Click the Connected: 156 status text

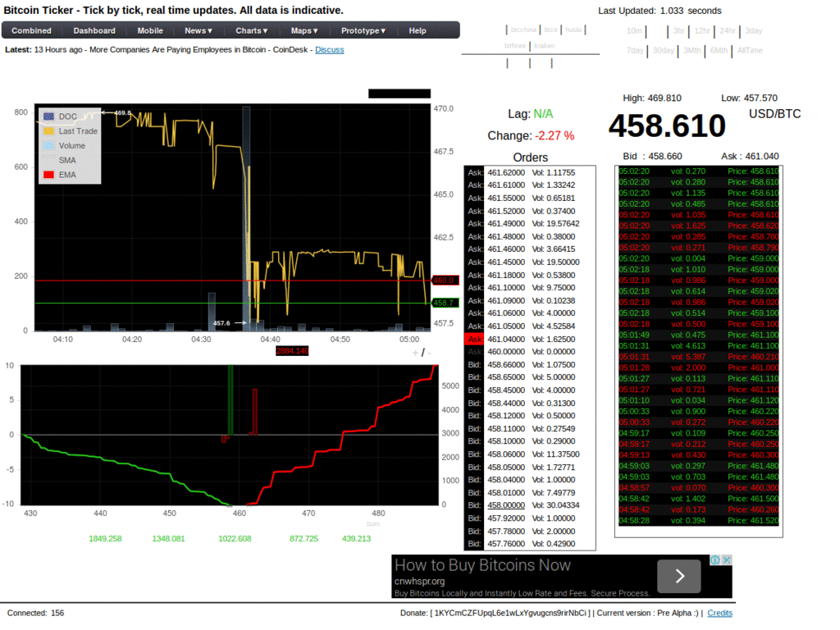click(x=35, y=613)
